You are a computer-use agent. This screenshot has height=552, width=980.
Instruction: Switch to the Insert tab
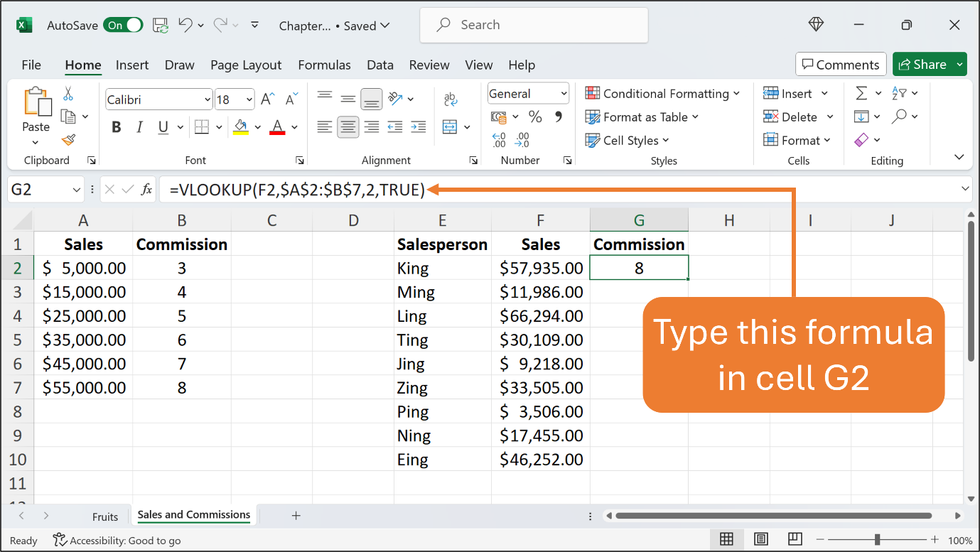tap(132, 65)
